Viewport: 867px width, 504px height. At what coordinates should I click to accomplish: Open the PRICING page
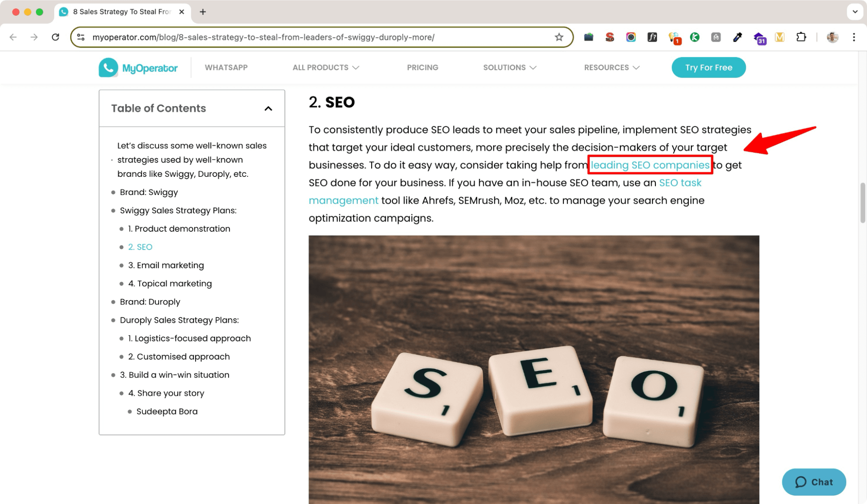[422, 67]
